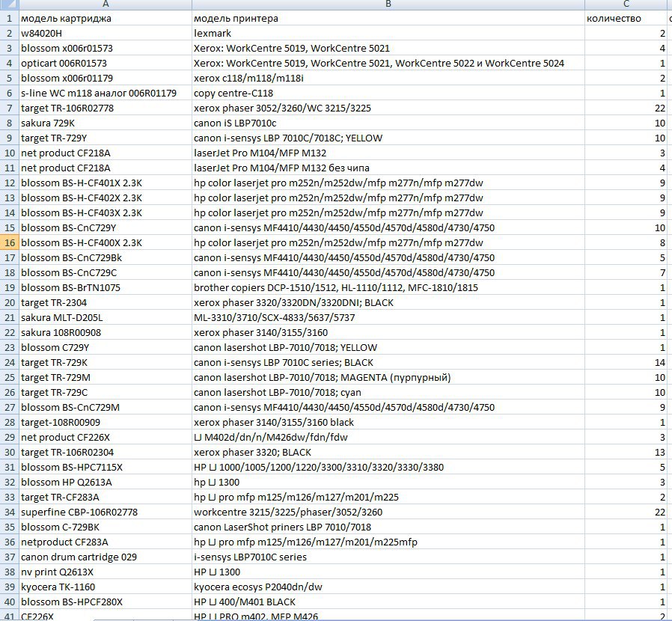The width and height of the screenshot is (672, 621).
Task: Select cell 'blossom BS-BrTN1075'
Action: click(x=106, y=288)
